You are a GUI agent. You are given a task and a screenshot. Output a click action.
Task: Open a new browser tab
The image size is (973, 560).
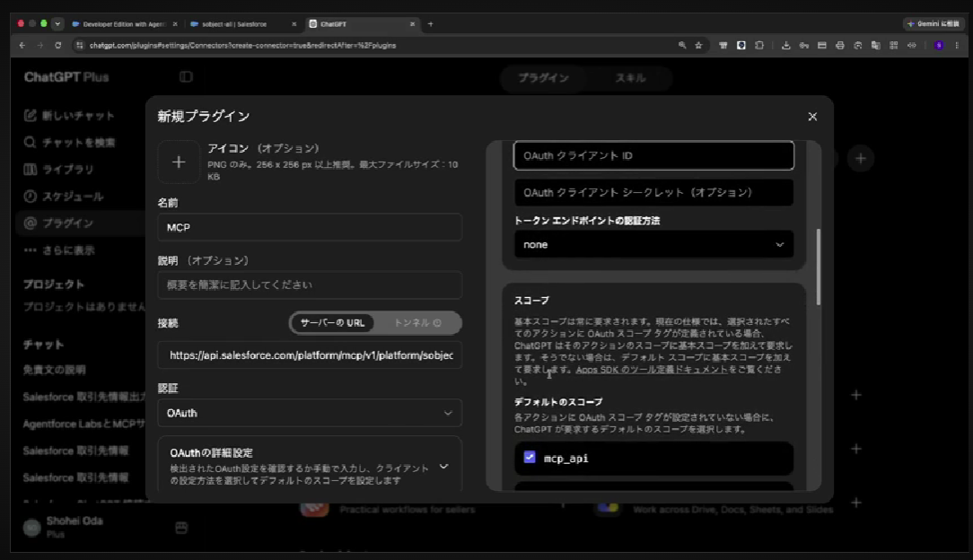pyautogui.click(x=431, y=24)
